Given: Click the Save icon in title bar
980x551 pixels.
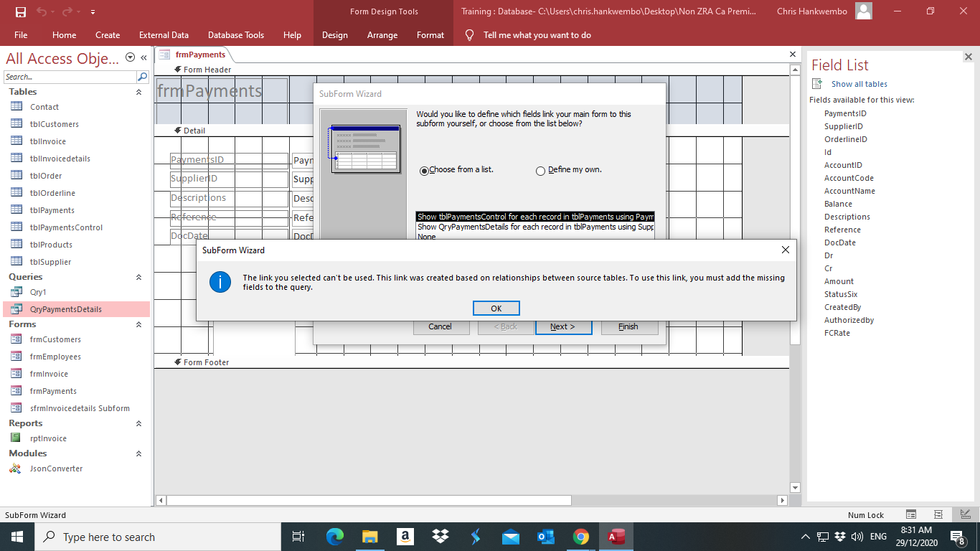Looking at the screenshot, I should point(20,11).
